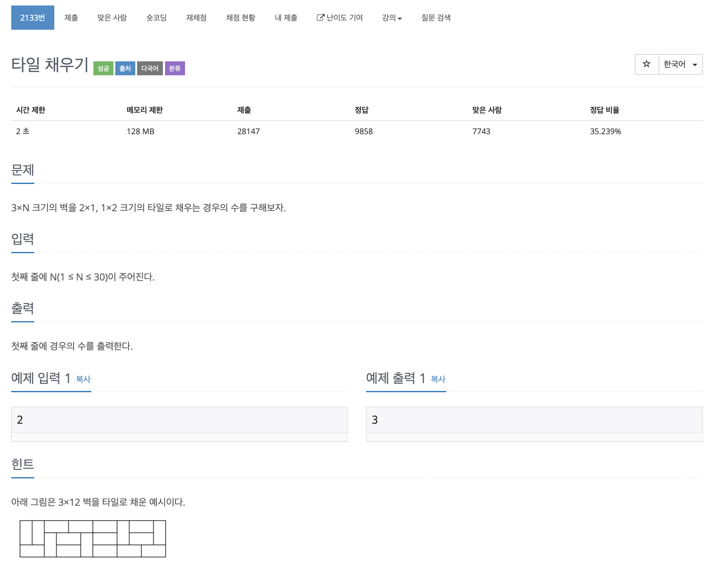Click the gray 다국어 badge

150,68
